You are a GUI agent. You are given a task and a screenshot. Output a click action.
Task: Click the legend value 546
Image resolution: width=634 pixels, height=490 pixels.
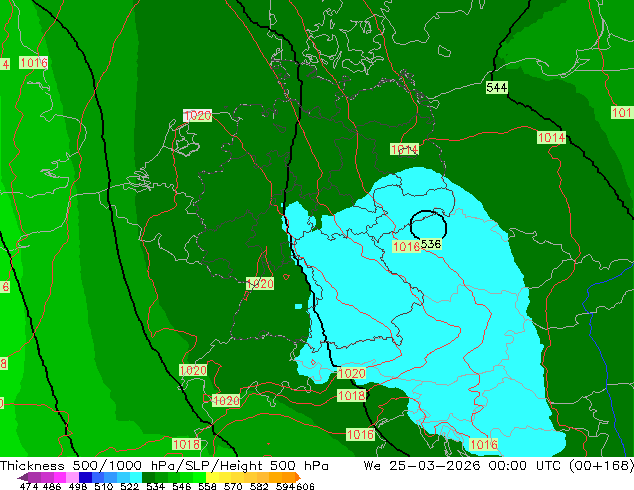(x=181, y=486)
